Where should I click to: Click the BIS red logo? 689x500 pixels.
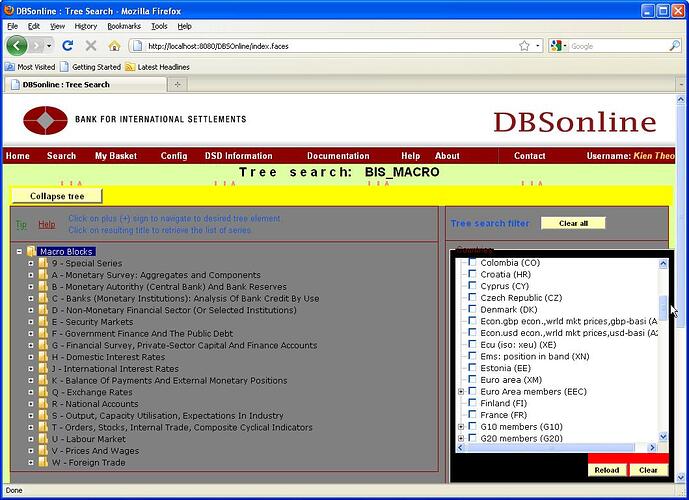45,120
